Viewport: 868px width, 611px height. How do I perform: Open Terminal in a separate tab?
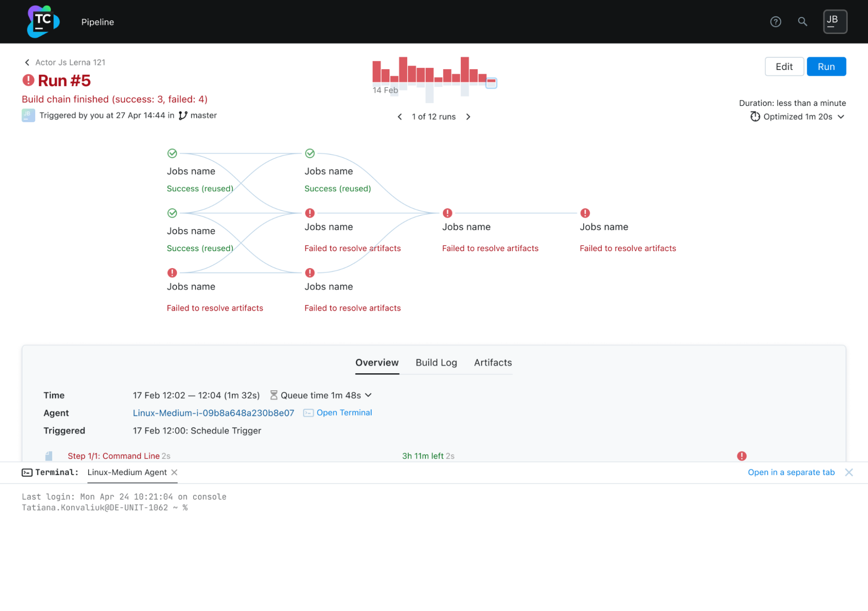click(791, 472)
